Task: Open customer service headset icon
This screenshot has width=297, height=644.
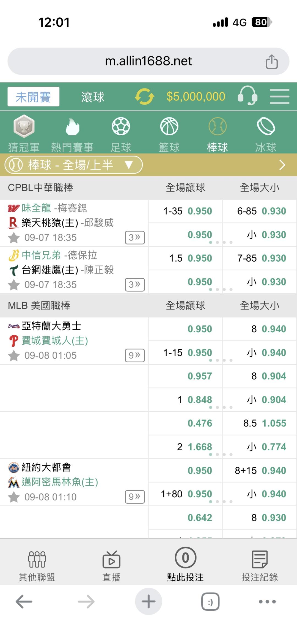Action: click(x=248, y=95)
